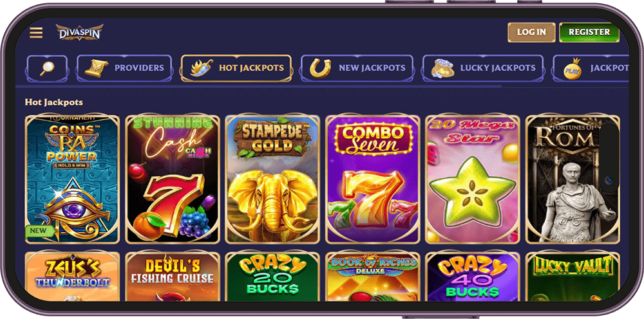
Task: Click the golden horseshoe New Jackpots icon
Action: coord(320,68)
